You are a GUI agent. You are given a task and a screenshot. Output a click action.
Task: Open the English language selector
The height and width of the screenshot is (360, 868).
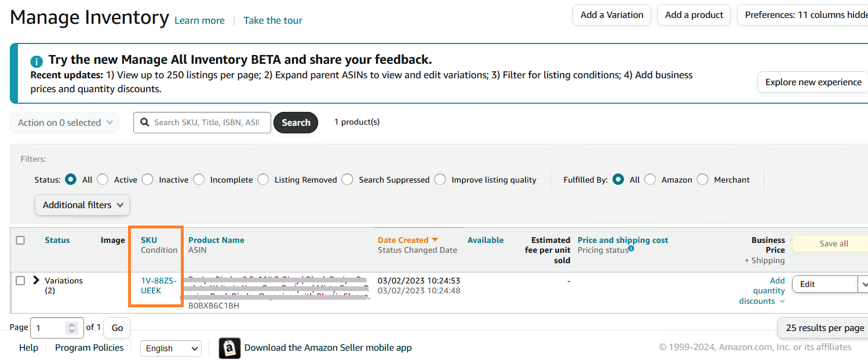170,348
